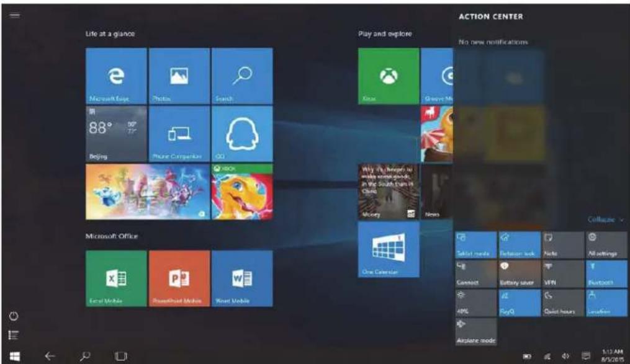Toggle Tablet mode quick action

pos(476,245)
